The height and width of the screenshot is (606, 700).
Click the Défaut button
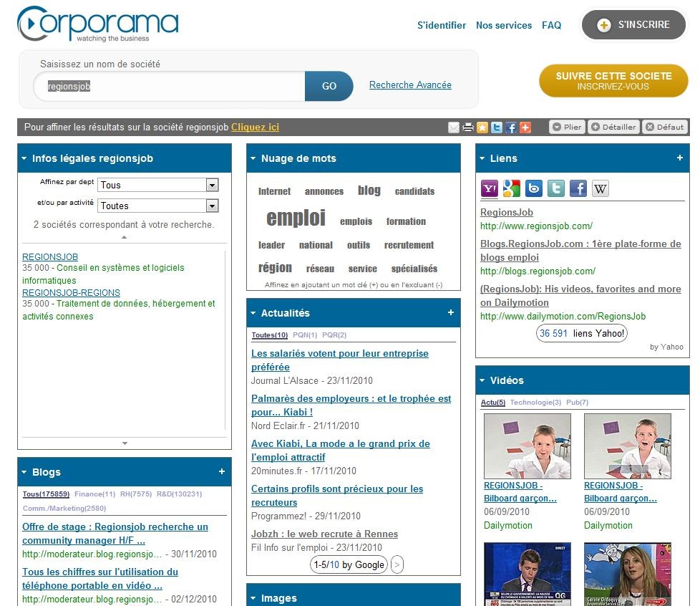pos(665,127)
